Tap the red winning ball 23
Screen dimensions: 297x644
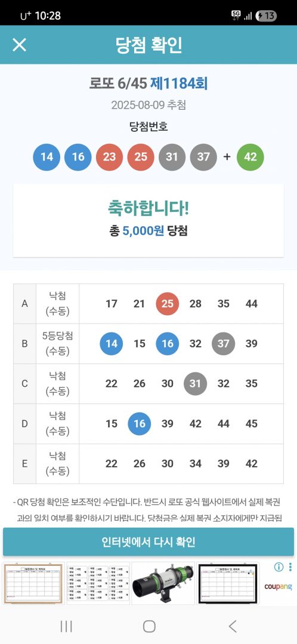[x=109, y=157]
